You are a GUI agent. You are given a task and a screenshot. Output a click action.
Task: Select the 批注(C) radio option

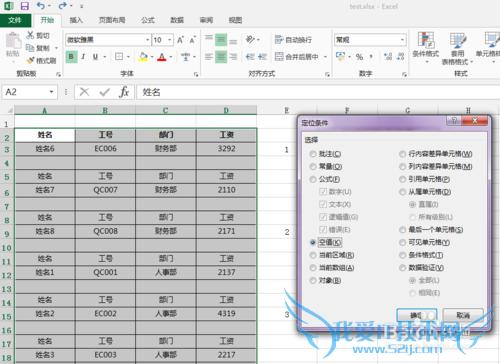point(313,154)
